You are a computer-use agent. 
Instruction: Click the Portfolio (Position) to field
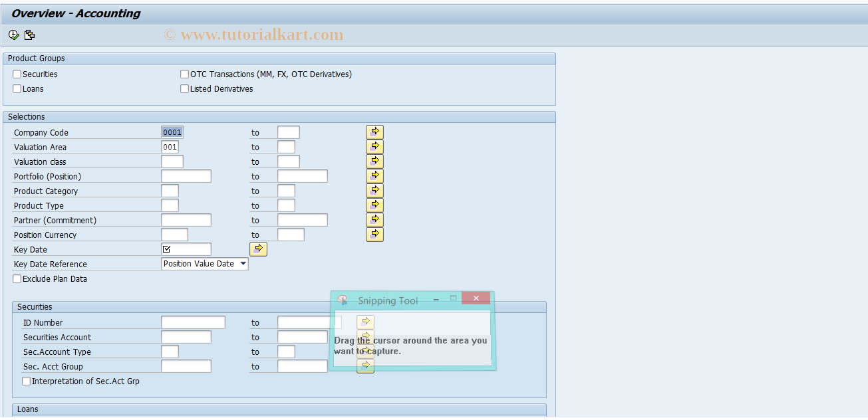[303, 176]
